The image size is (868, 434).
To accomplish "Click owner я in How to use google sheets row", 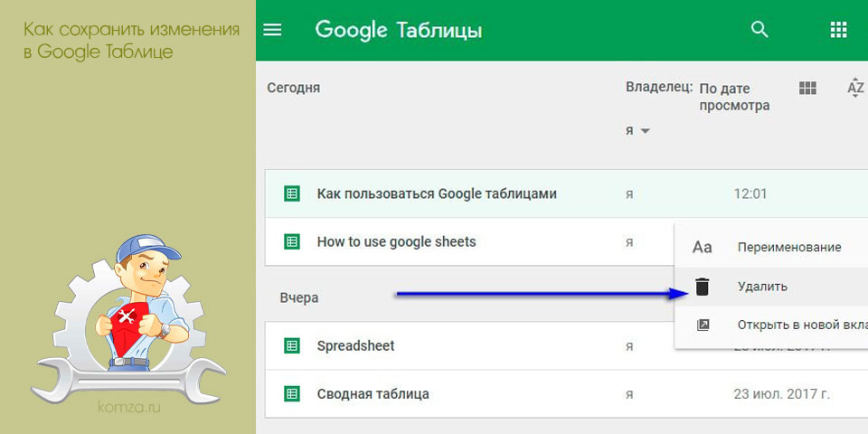I will pyautogui.click(x=629, y=242).
